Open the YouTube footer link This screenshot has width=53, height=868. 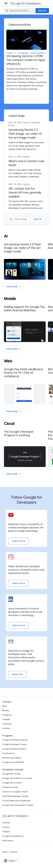(x=6, y=728)
